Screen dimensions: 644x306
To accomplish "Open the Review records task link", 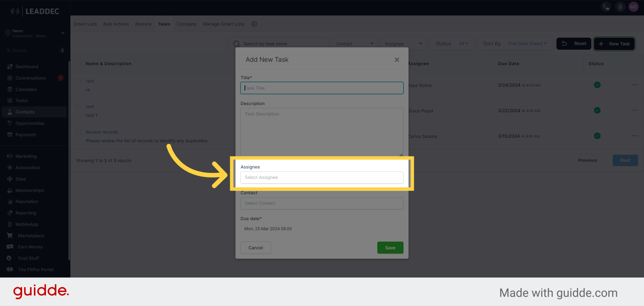I will pyautogui.click(x=102, y=132).
